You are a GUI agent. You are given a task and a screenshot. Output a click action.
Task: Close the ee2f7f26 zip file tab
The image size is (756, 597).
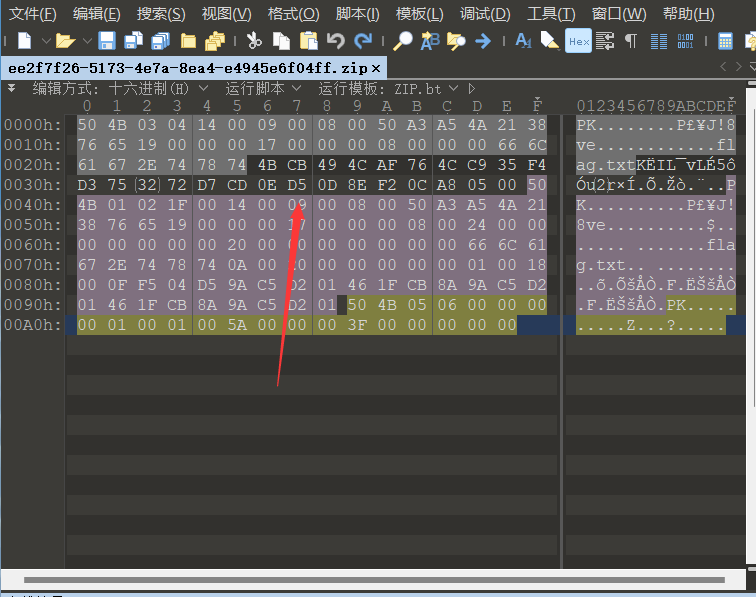pos(376,68)
